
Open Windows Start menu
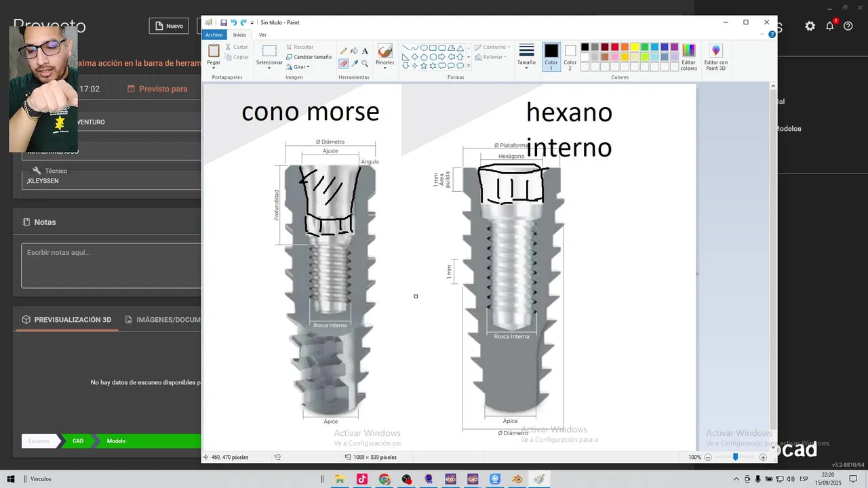[x=11, y=479]
